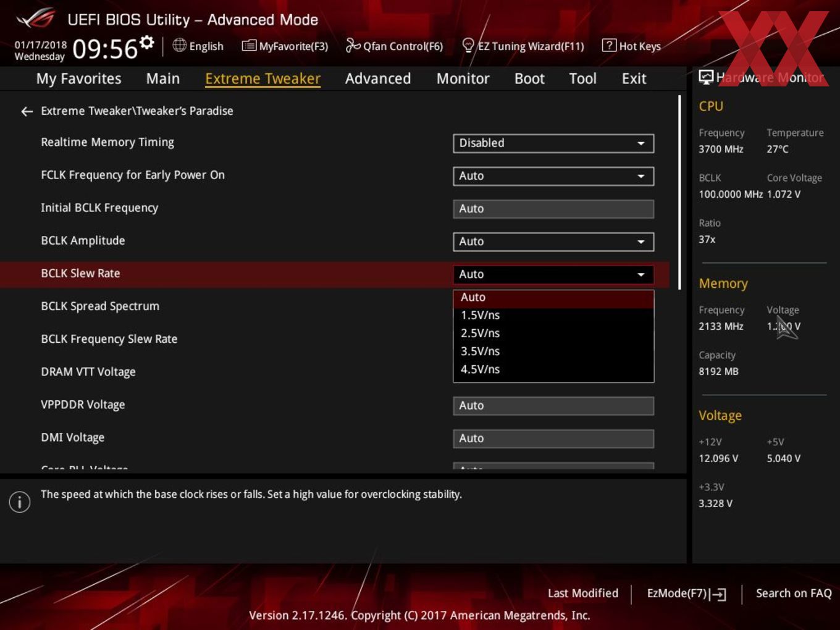This screenshot has width=840, height=630.
Task: Select Auto in the slew rate list
Action: tap(553, 298)
